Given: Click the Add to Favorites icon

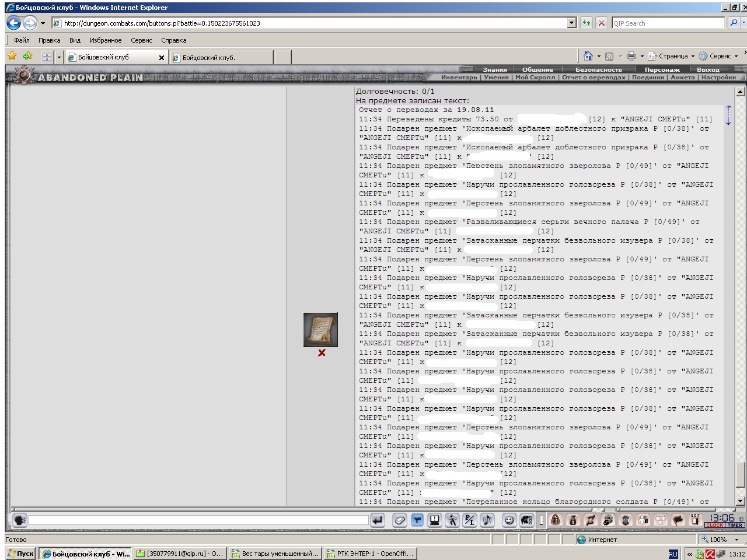Looking at the screenshot, I should point(27,56).
